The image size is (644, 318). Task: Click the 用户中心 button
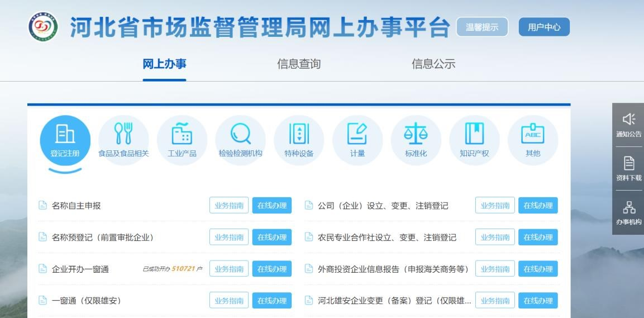click(544, 27)
